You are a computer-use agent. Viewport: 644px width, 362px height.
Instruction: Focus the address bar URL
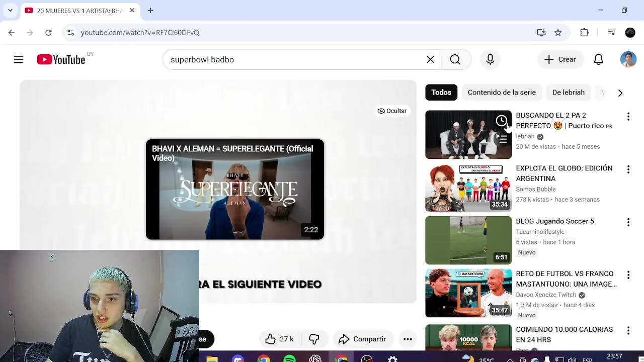(x=140, y=33)
